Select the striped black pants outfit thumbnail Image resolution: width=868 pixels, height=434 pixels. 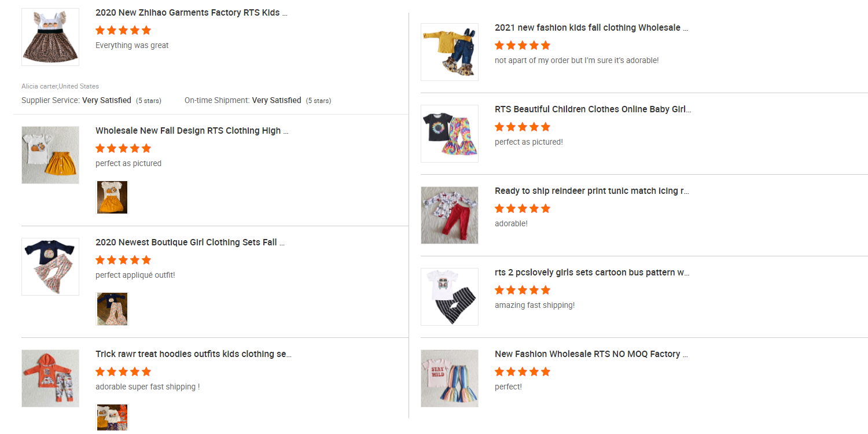(450, 297)
